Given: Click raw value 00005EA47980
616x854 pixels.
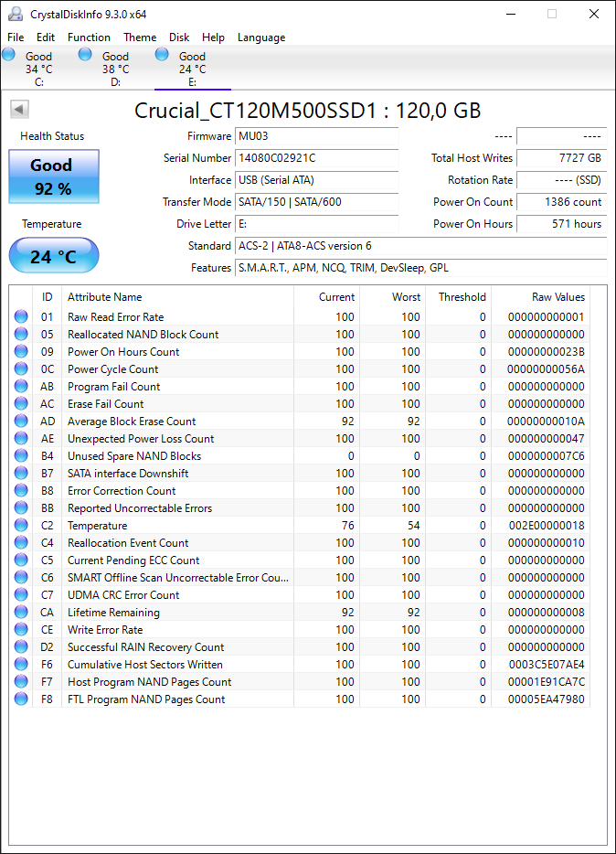Looking at the screenshot, I should pyautogui.click(x=547, y=699).
